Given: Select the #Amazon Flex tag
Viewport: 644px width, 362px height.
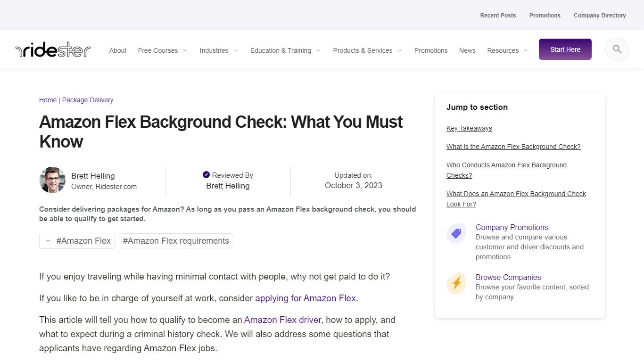Looking at the screenshot, I should tap(77, 241).
